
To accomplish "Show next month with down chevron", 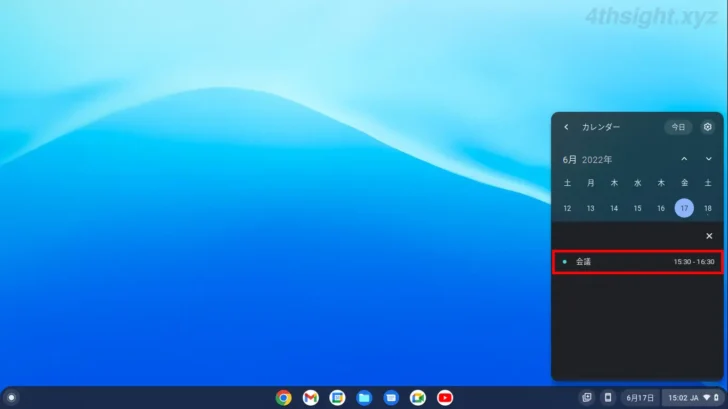I will (x=708, y=159).
